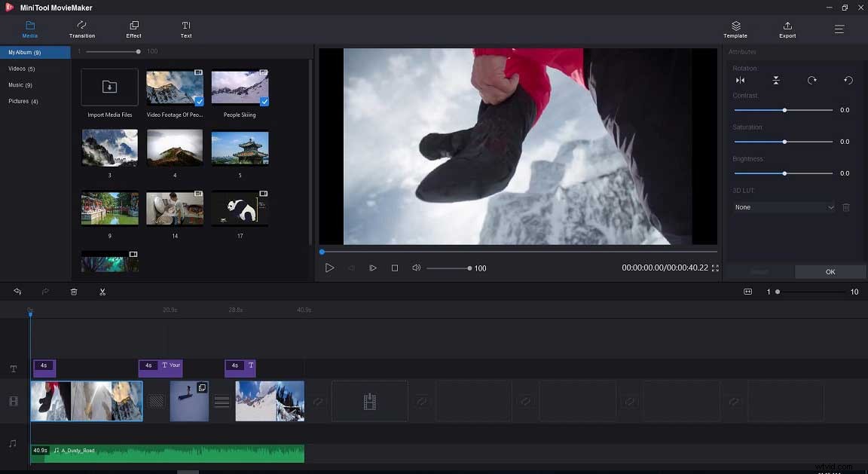Mute playback with the speaker toggle
This screenshot has width=868, height=474.
(x=416, y=268)
